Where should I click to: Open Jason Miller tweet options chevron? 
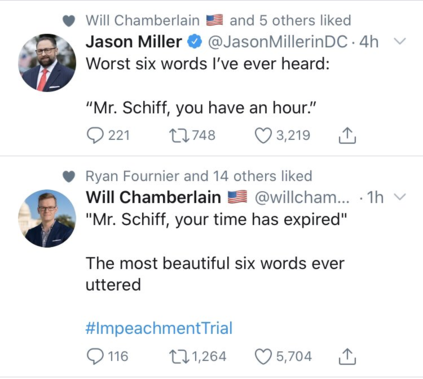400,41
